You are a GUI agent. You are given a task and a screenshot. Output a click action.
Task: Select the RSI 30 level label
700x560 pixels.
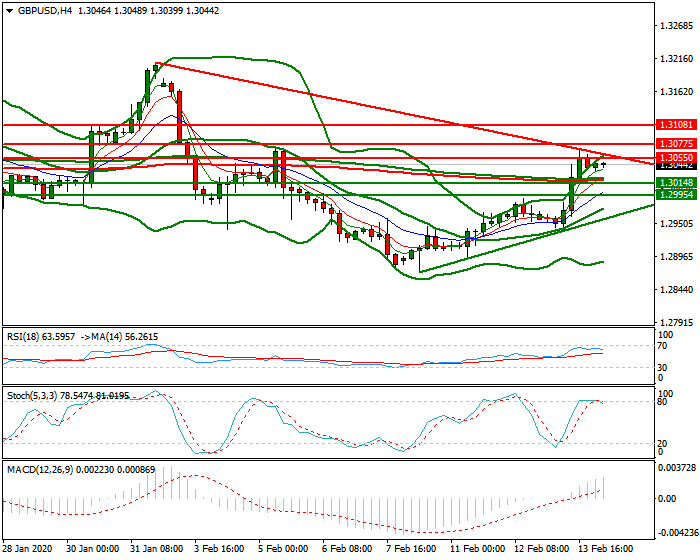(x=662, y=368)
